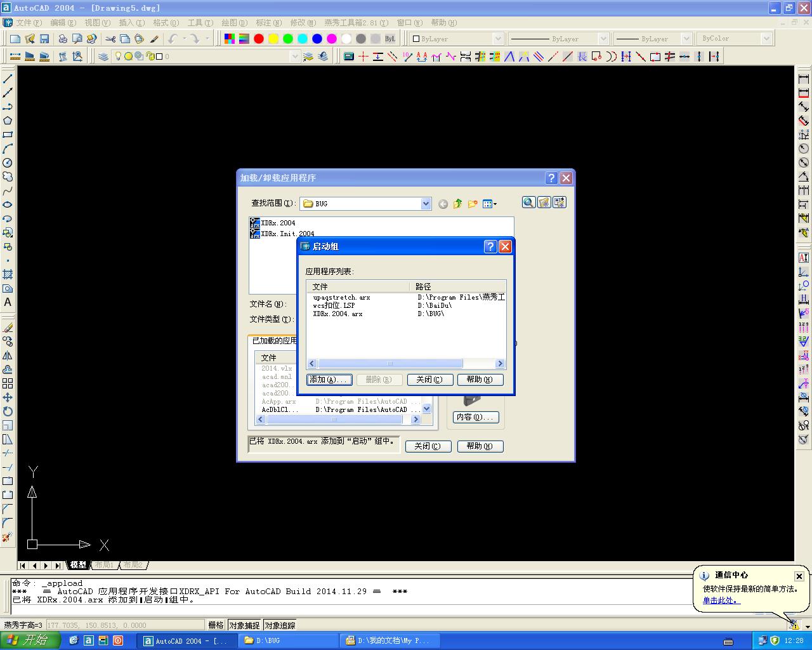Open the 文件(F) menu

(29, 23)
